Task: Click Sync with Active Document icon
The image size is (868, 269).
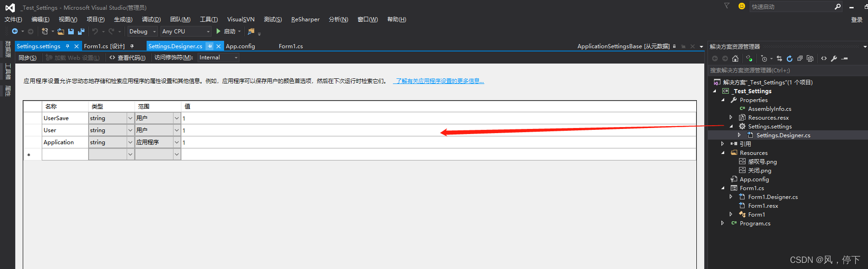Action: [779, 58]
